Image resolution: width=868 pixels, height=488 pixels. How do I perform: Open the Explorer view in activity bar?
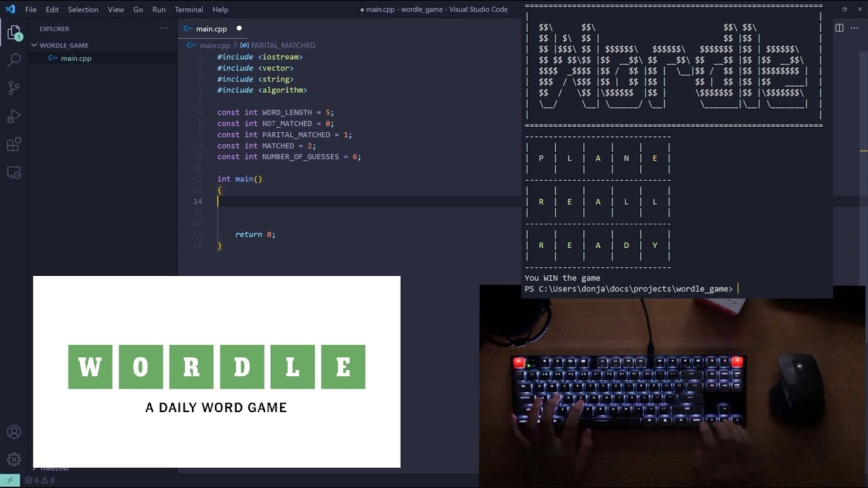pos(14,33)
